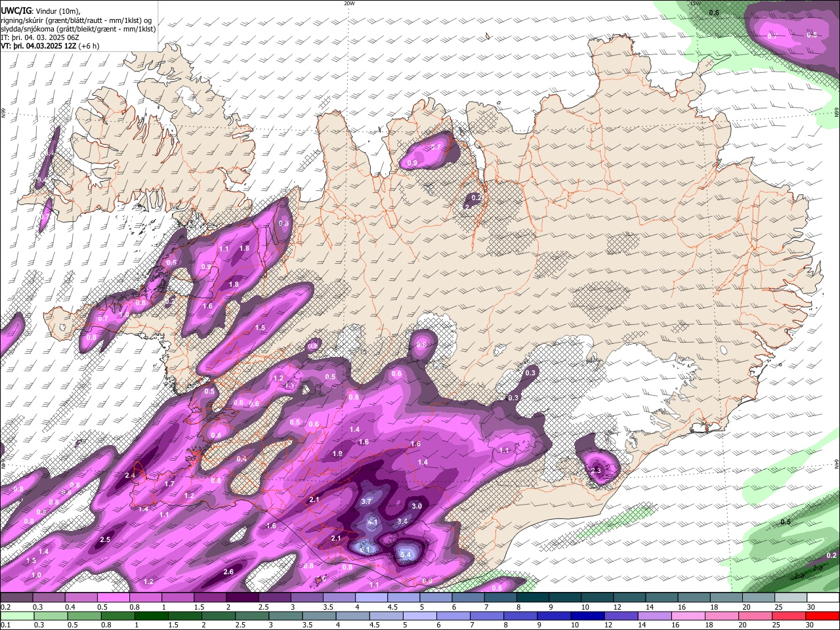Click the '3.0' precipitation value on the map
The image size is (840, 630).
[x=417, y=506]
